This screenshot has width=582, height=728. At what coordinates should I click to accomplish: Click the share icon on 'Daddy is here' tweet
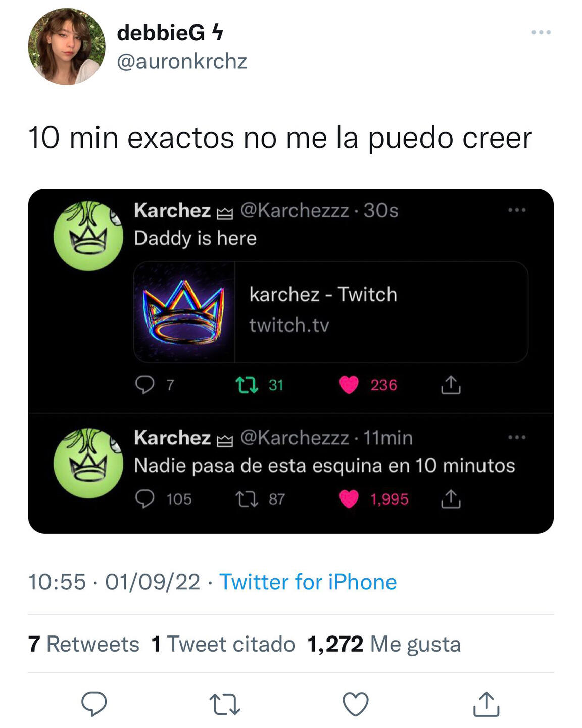(451, 385)
